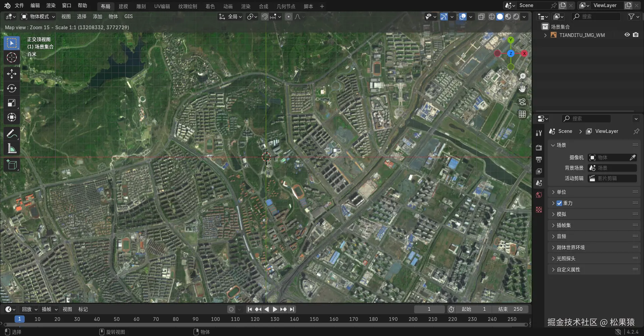The height and width of the screenshot is (336, 644).
Task: Select the Add Cube tool
Action: [x=12, y=164]
